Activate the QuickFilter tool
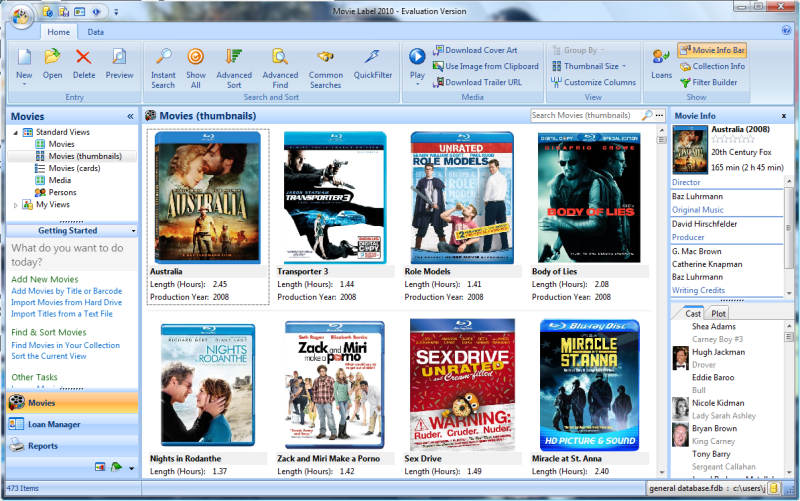 tap(372, 57)
